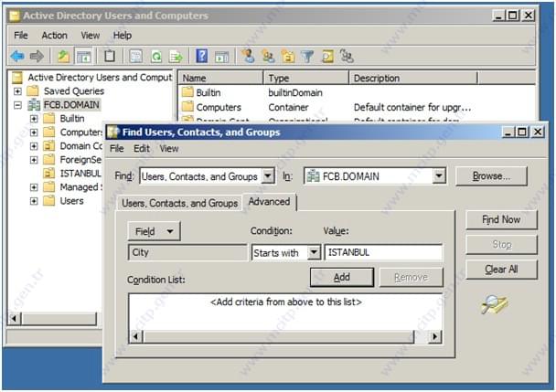
Task: Open the View menu in Find dialog
Action: (x=169, y=149)
